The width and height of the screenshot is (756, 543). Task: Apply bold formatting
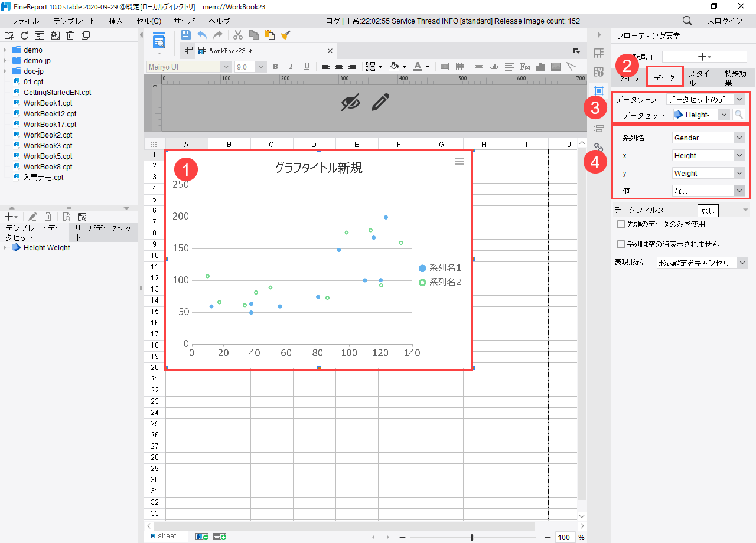coord(275,67)
